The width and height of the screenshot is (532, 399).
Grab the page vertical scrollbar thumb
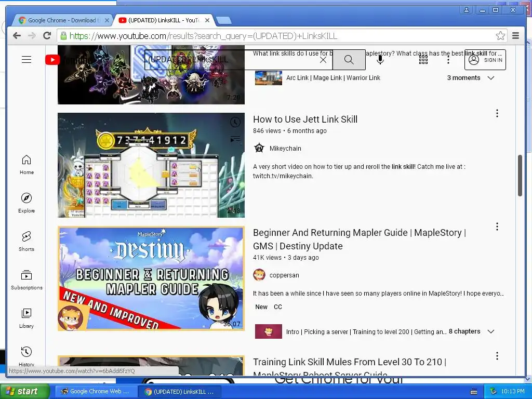pyautogui.click(x=520, y=176)
